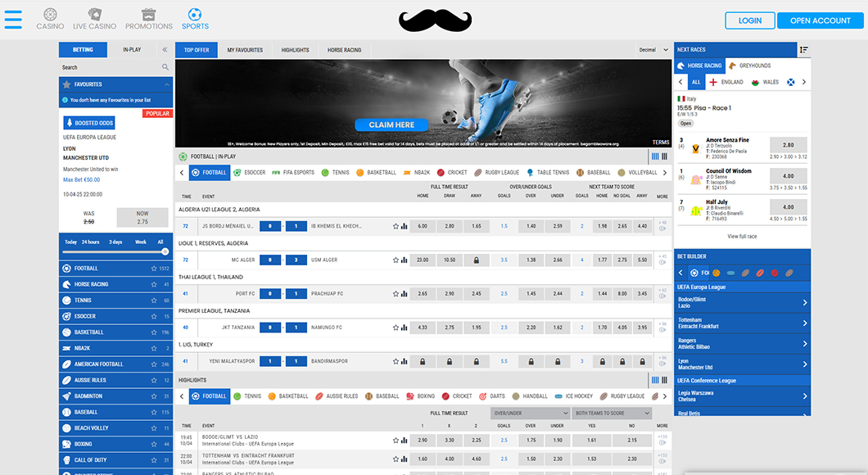The image size is (868, 475).
Task: Open stats for JS Bordj Menaiel match
Action: [405, 226]
